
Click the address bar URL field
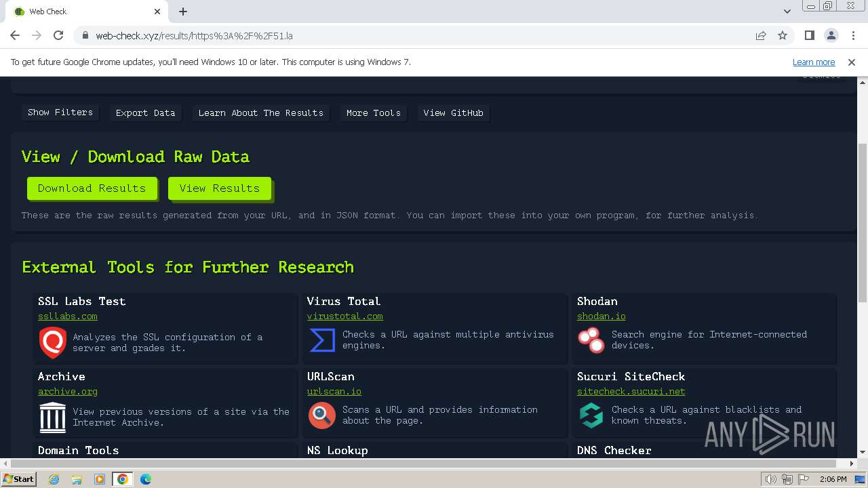(420, 35)
